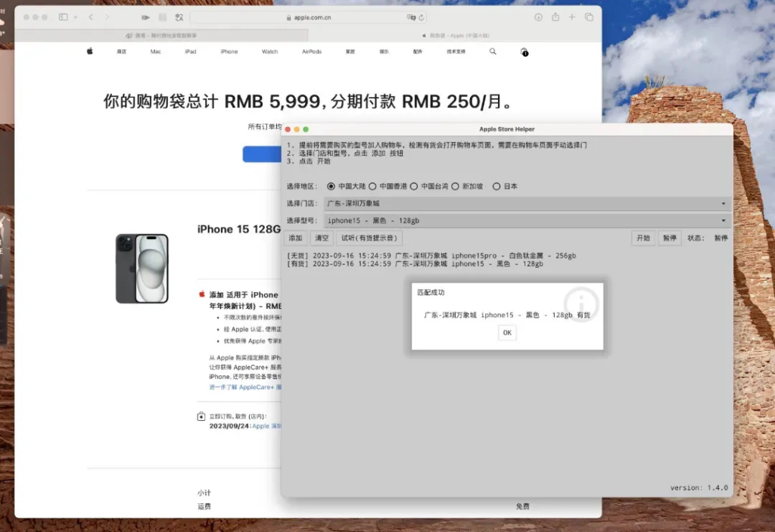Open the Mac menu on Apple site
This screenshot has height=532, width=775.
pos(156,51)
